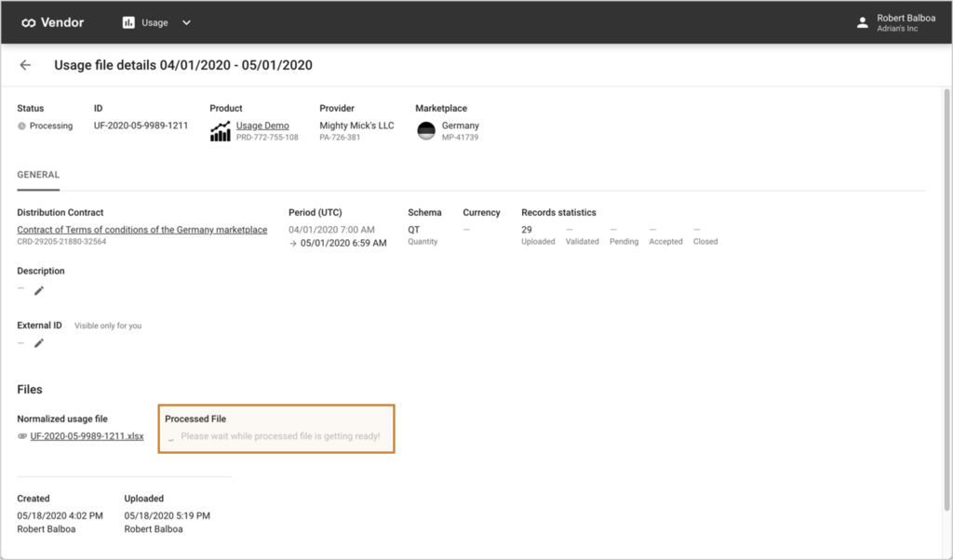Open the Usage navigation dropdown chevron
Screen dimensions: 953x560
click(186, 22)
